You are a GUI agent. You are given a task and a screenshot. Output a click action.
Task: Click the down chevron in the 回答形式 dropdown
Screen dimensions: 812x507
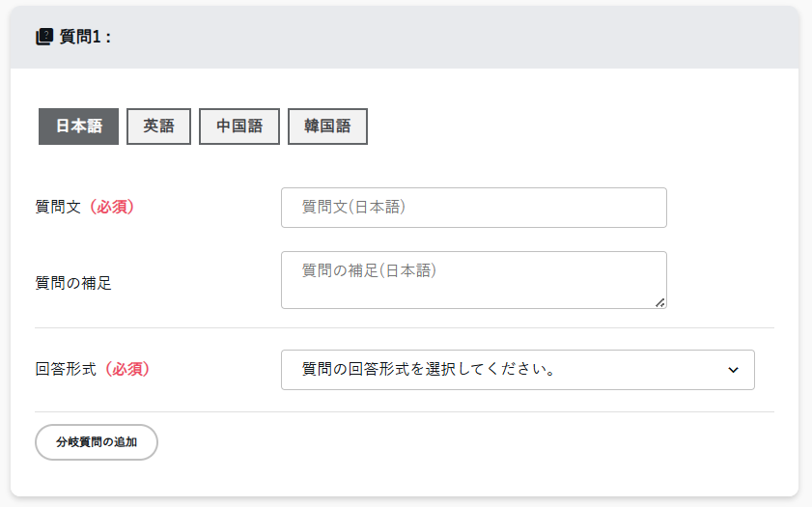pos(733,370)
